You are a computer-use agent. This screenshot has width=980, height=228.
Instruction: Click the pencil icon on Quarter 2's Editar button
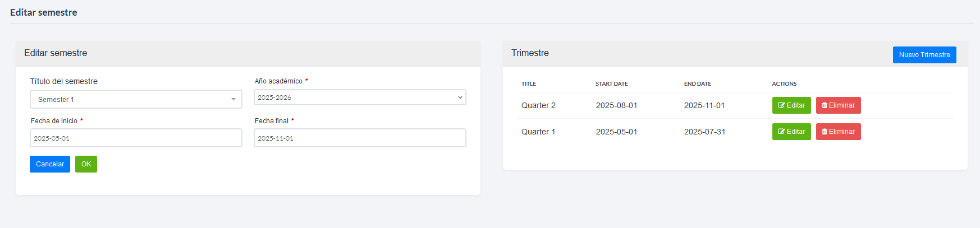781,105
